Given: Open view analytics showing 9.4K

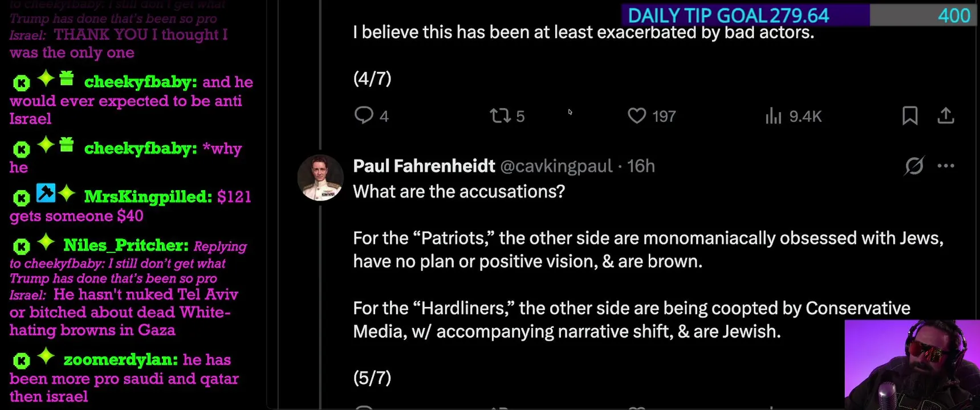Looking at the screenshot, I should pyautogui.click(x=793, y=116).
